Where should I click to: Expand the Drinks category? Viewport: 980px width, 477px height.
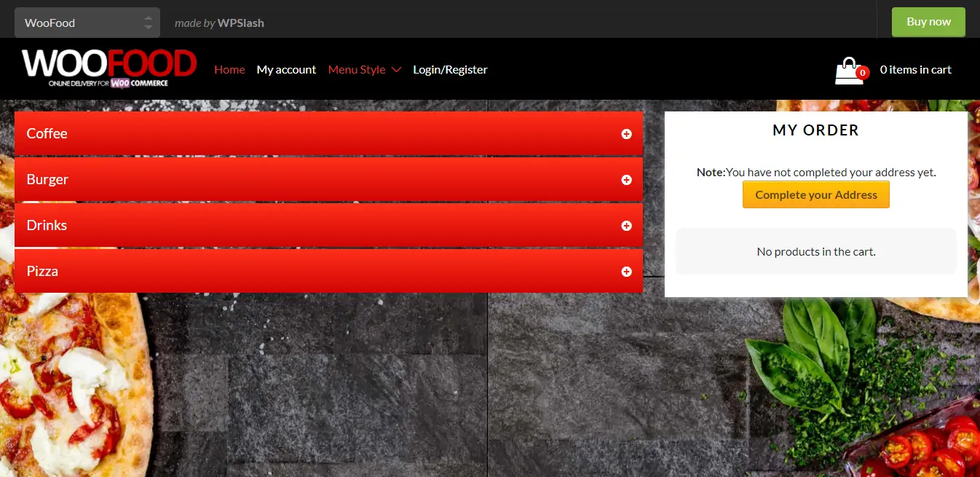(x=328, y=225)
